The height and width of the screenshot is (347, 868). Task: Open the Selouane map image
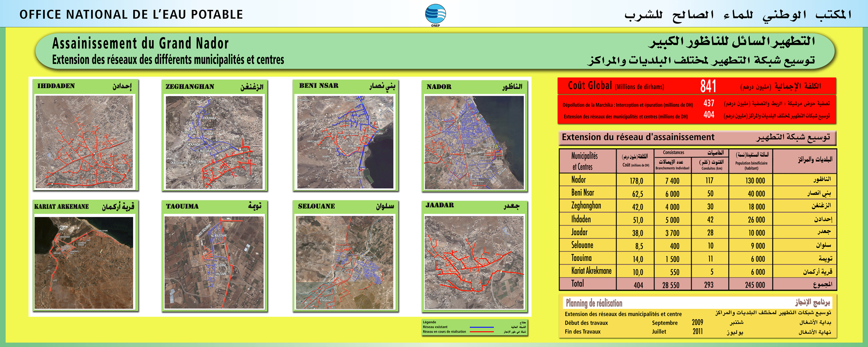click(345, 262)
